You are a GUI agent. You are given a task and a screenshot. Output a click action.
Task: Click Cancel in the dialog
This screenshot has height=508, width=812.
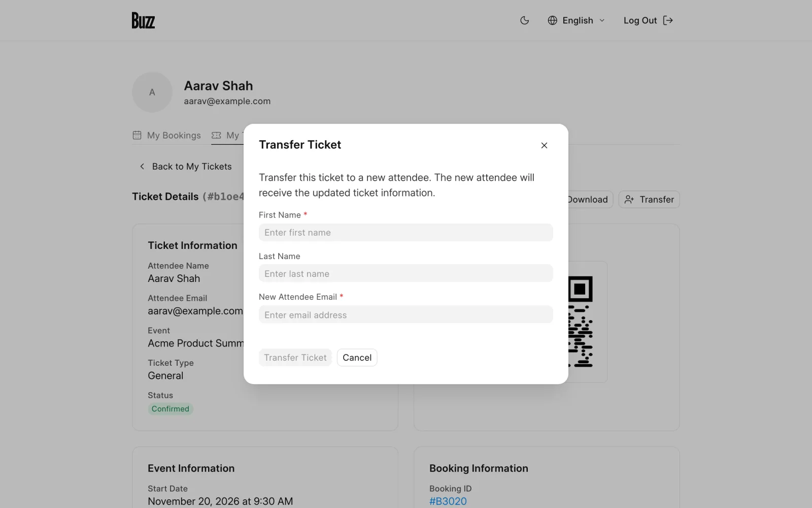[357, 358]
